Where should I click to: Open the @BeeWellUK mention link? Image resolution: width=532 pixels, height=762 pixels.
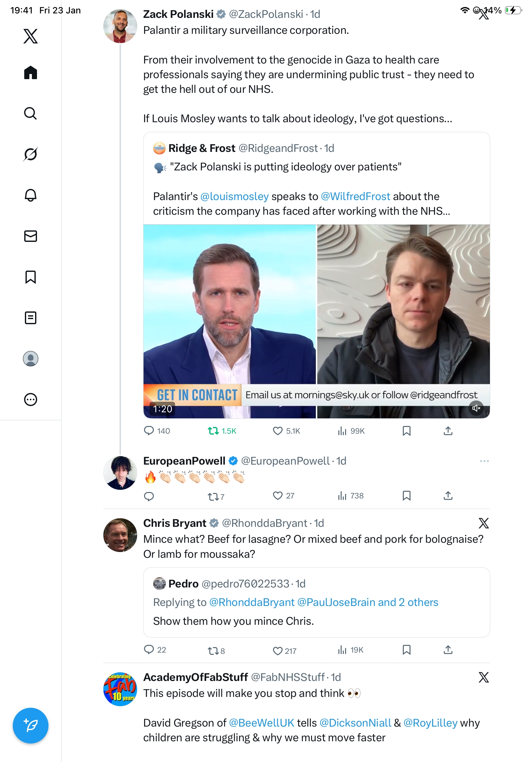click(261, 722)
